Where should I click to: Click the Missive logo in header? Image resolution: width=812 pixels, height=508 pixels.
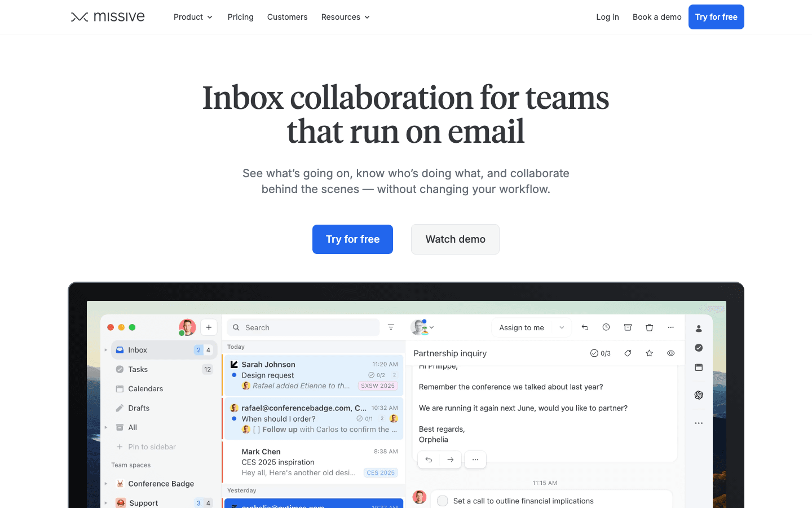pyautogui.click(x=108, y=17)
